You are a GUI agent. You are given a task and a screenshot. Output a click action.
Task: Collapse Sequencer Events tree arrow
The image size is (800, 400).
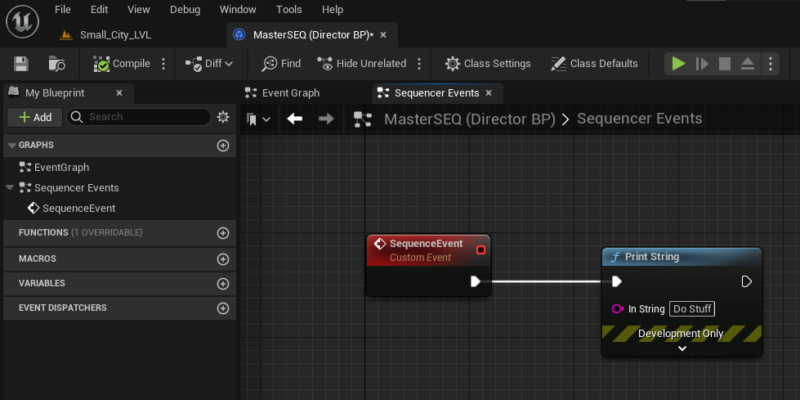(10, 188)
